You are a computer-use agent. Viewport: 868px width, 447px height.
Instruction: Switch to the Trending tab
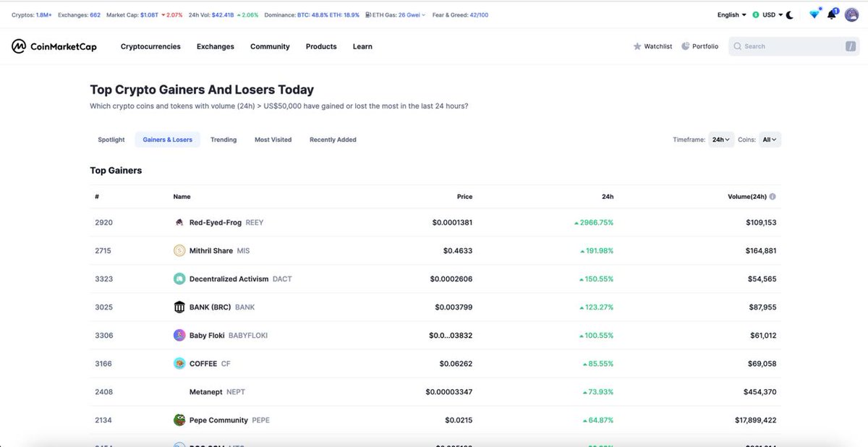coord(224,140)
